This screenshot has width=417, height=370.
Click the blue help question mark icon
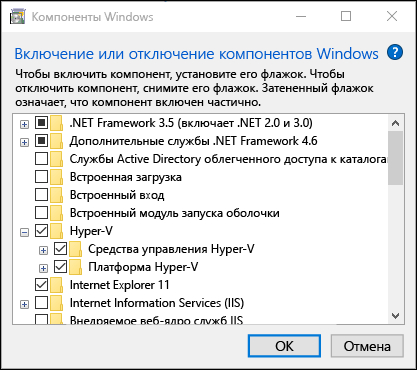(x=395, y=52)
